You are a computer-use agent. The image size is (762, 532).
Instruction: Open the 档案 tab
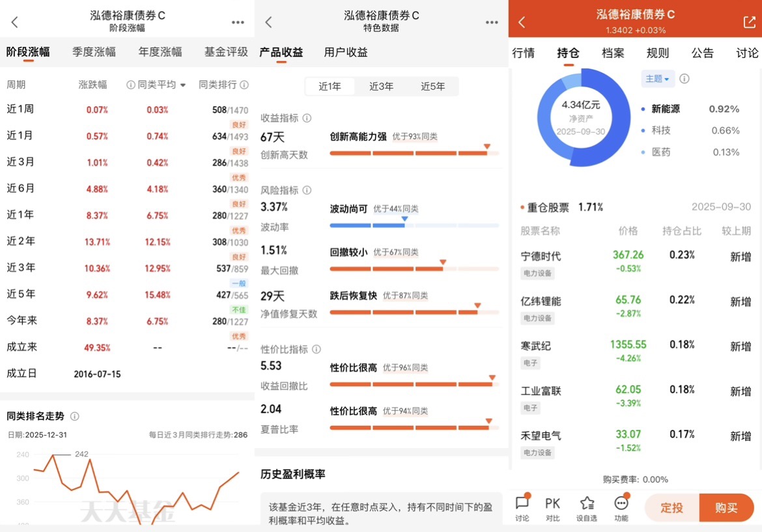pos(613,53)
